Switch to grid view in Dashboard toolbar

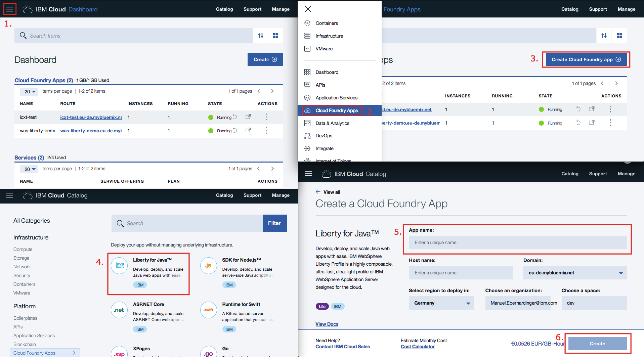coord(275,36)
